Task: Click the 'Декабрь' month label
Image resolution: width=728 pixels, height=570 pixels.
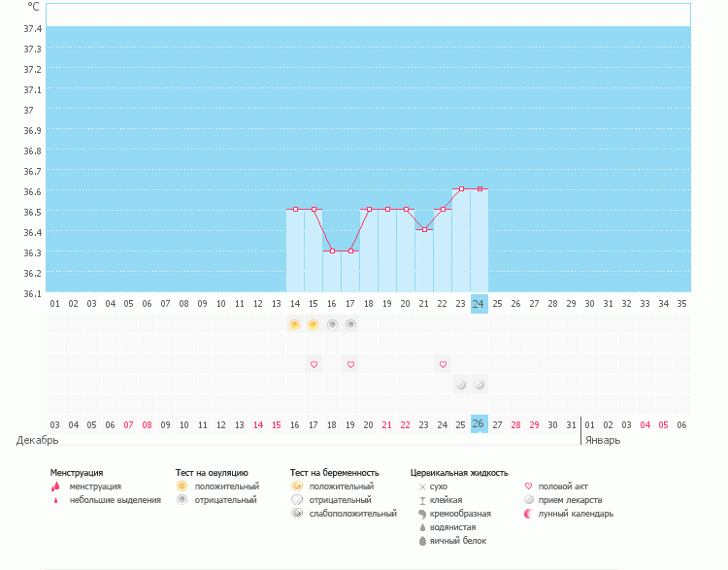Action: pos(39,440)
